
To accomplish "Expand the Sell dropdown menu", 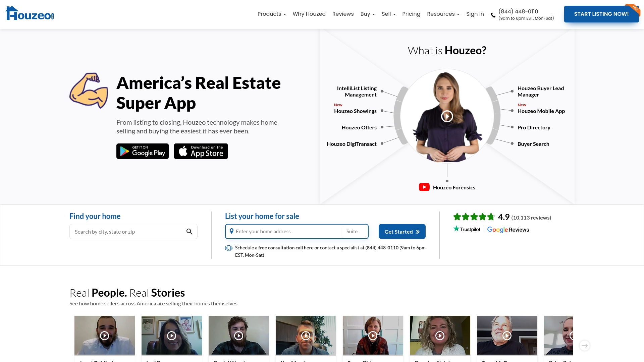I will (388, 14).
